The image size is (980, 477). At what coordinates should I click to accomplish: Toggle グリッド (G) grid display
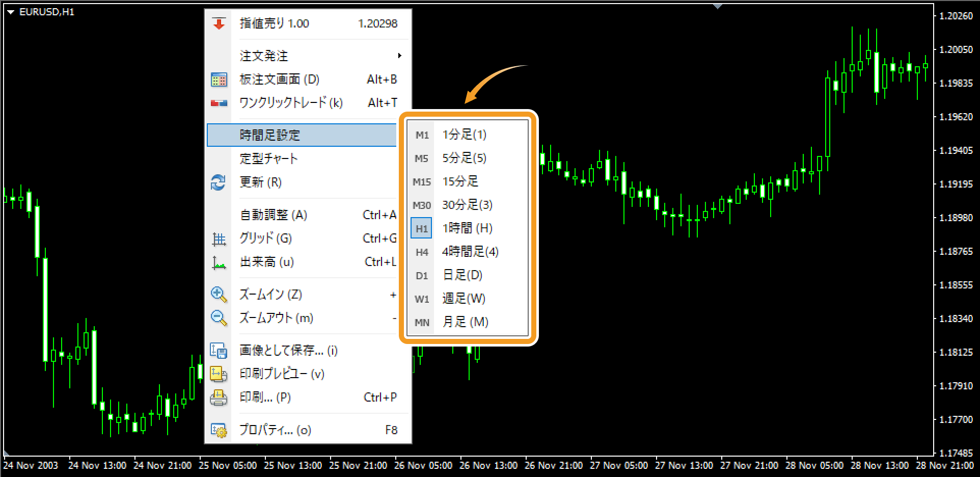click(x=302, y=238)
